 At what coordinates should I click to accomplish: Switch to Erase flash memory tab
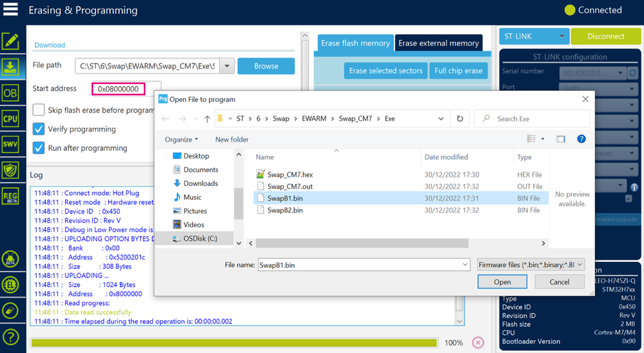tap(355, 43)
